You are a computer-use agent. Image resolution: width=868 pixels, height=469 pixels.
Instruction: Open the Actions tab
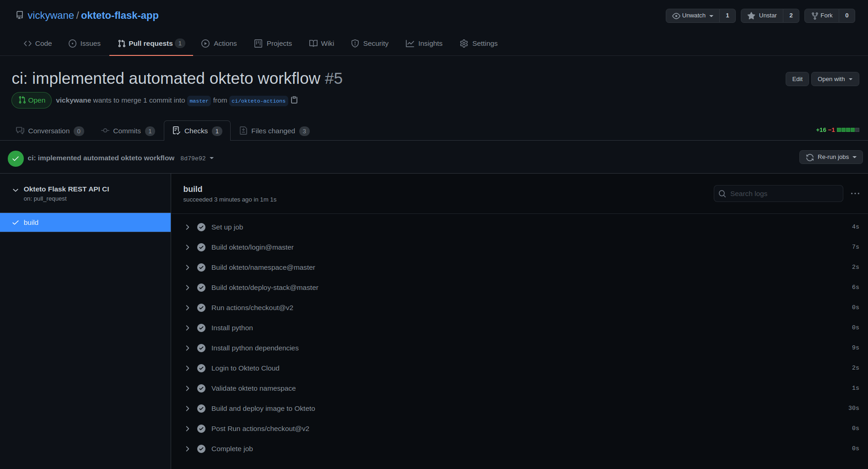click(219, 44)
